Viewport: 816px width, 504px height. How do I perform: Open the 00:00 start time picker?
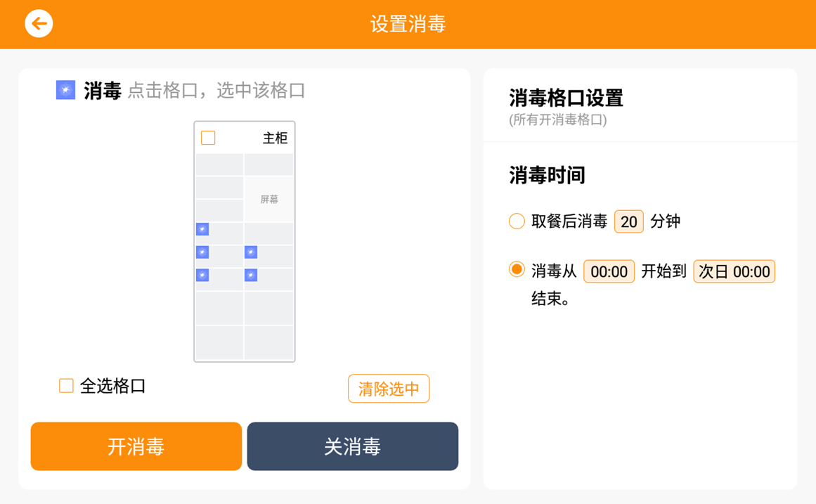click(609, 271)
